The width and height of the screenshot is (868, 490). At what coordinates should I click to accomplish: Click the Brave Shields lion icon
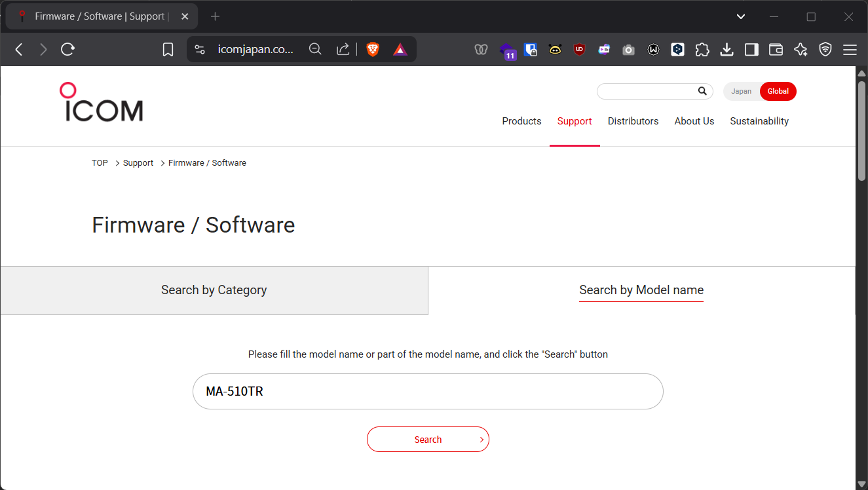(x=373, y=49)
